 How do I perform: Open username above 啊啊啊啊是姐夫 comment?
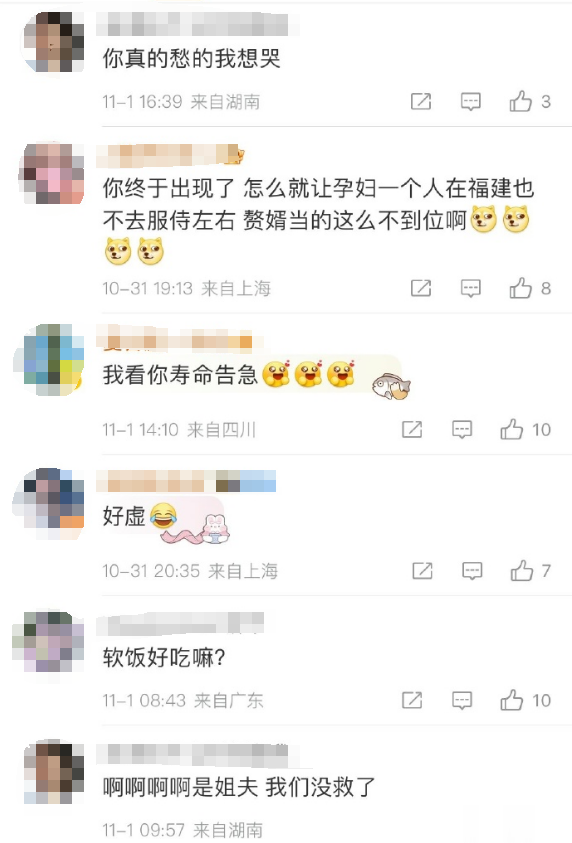tap(194, 754)
